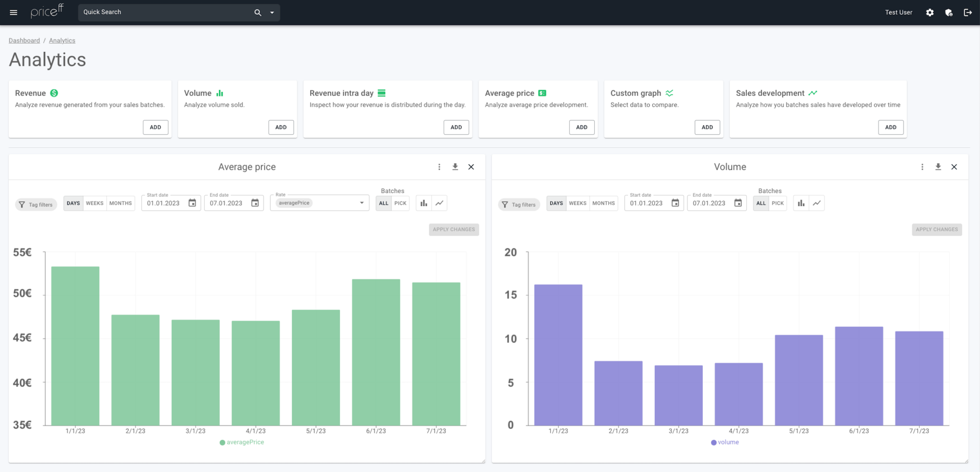Open Tag filters in Volume panel
The height and width of the screenshot is (472, 980).
(519, 205)
